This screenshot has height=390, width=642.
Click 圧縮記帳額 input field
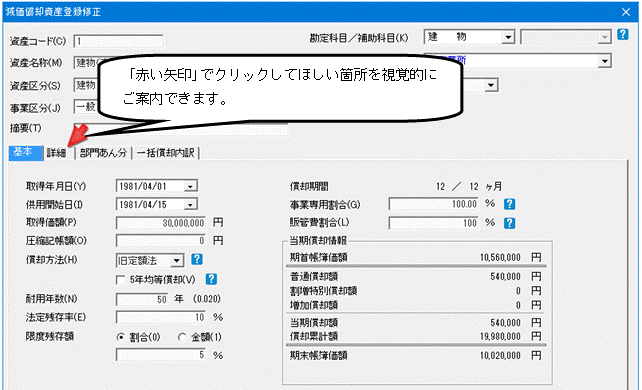(x=160, y=241)
